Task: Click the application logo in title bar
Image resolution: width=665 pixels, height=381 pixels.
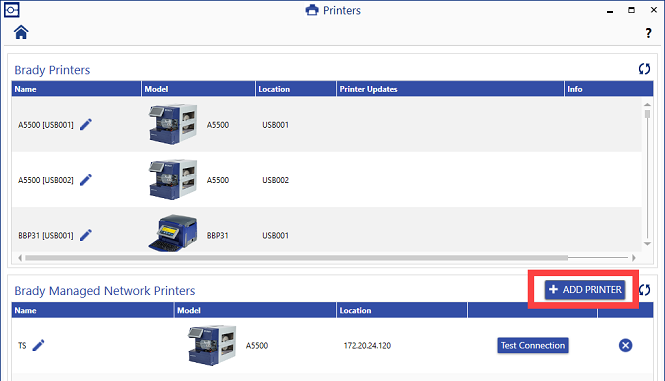Action: tap(11, 10)
